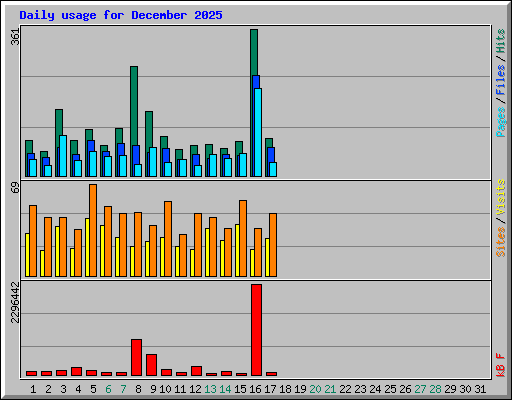
Task: Click day label "15" on the x-axis
Action: click(240, 389)
